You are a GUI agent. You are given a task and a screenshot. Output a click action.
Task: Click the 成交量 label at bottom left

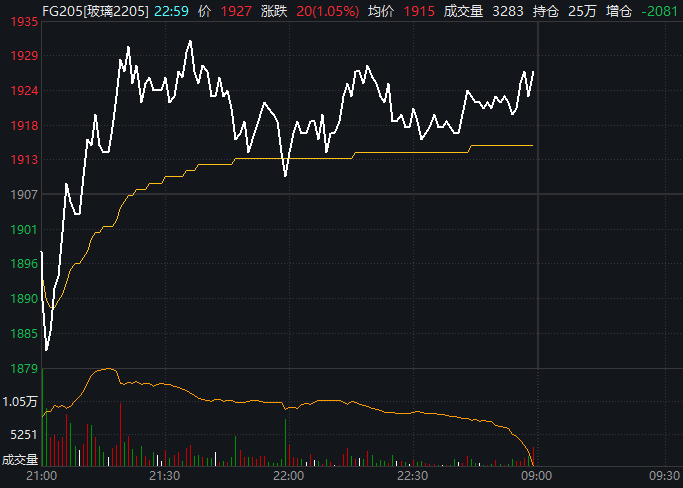(x=20, y=460)
